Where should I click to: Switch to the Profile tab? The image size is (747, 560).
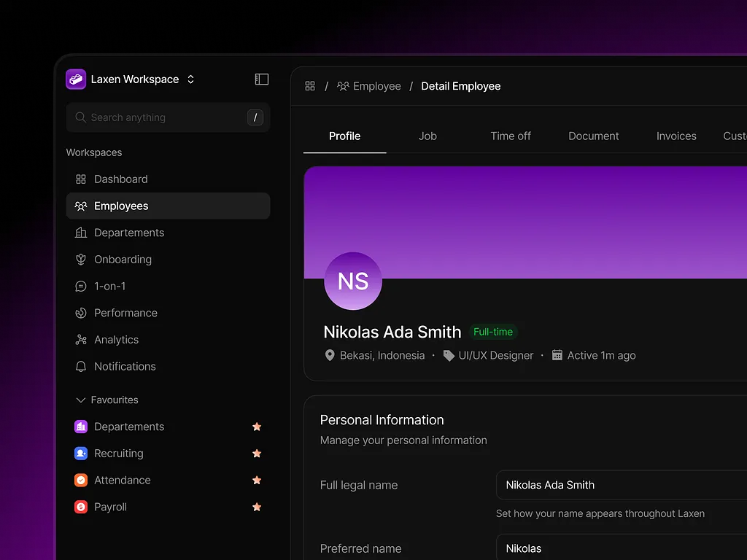pos(344,136)
